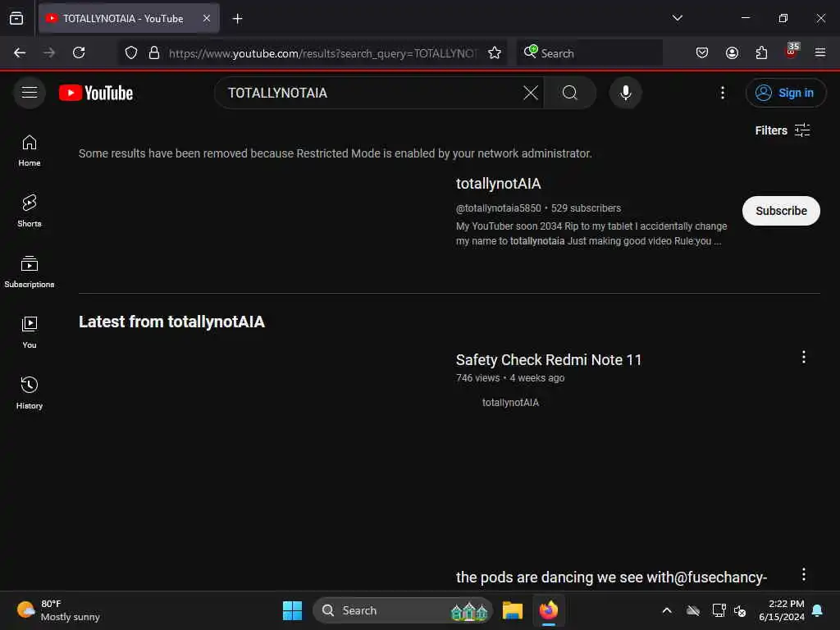Screen dimensions: 840x630
Task: Open Shorts in sidebar
Action: click(30, 211)
